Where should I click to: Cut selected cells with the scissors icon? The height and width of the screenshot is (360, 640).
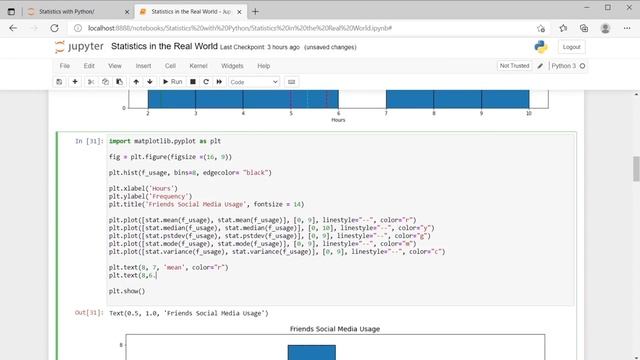[x=91, y=82]
